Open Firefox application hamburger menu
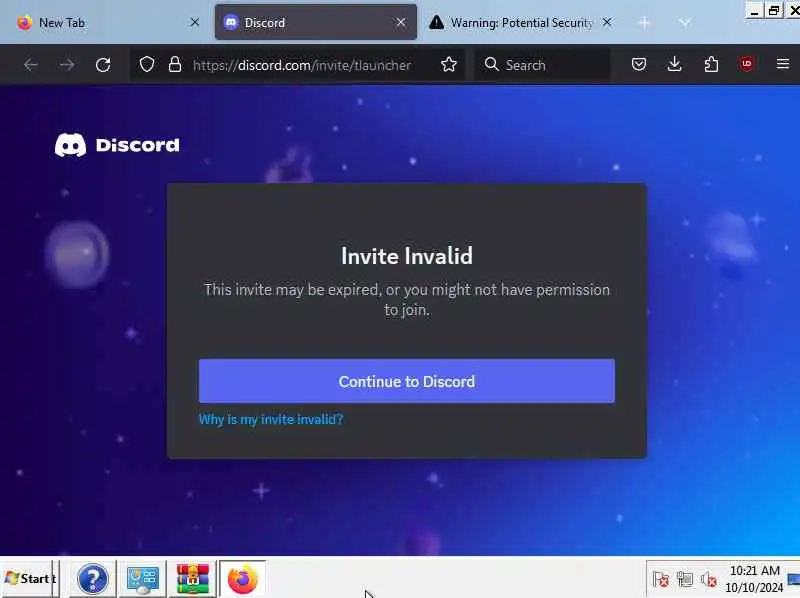800x598 pixels. [x=783, y=64]
